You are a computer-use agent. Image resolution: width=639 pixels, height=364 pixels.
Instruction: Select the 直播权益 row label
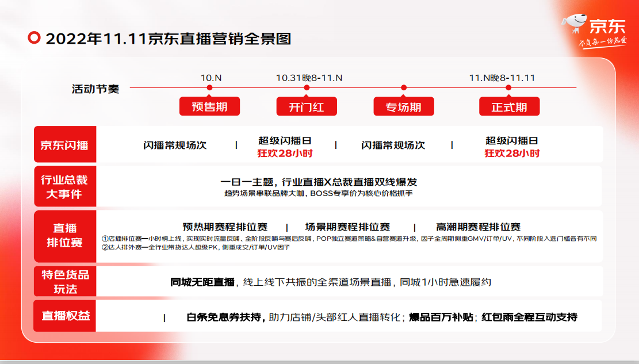(x=64, y=316)
